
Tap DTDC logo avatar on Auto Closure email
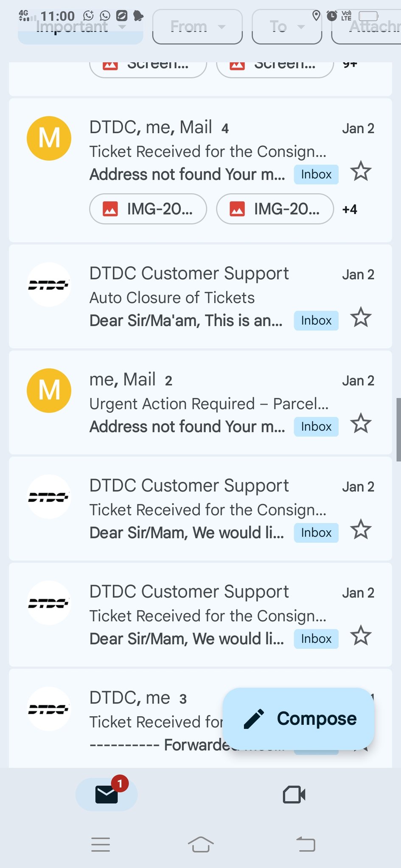point(49,284)
